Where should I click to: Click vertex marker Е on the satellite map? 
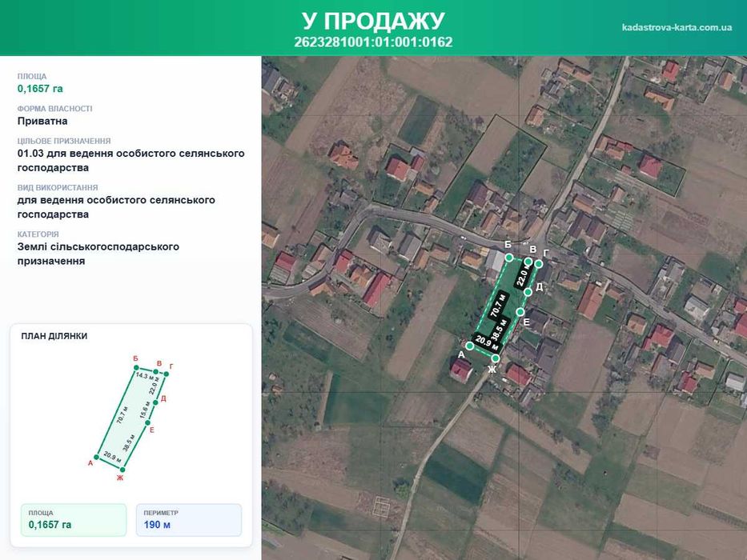pos(520,312)
